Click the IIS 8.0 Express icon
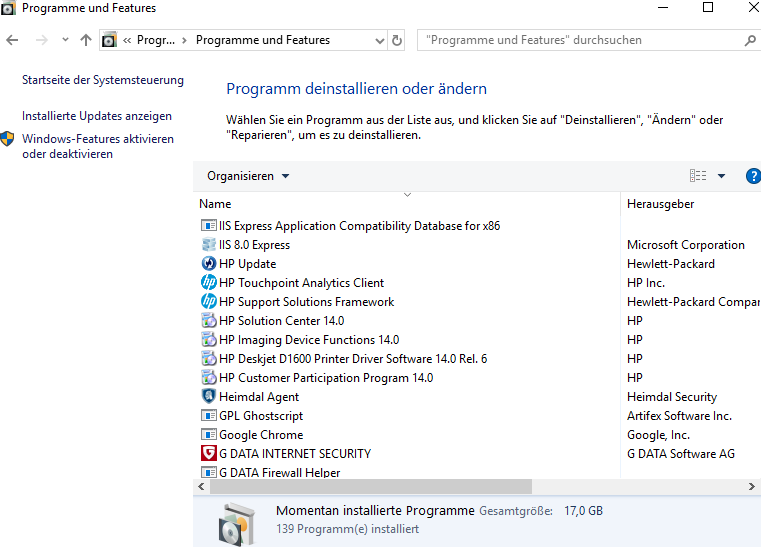 (x=209, y=245)
